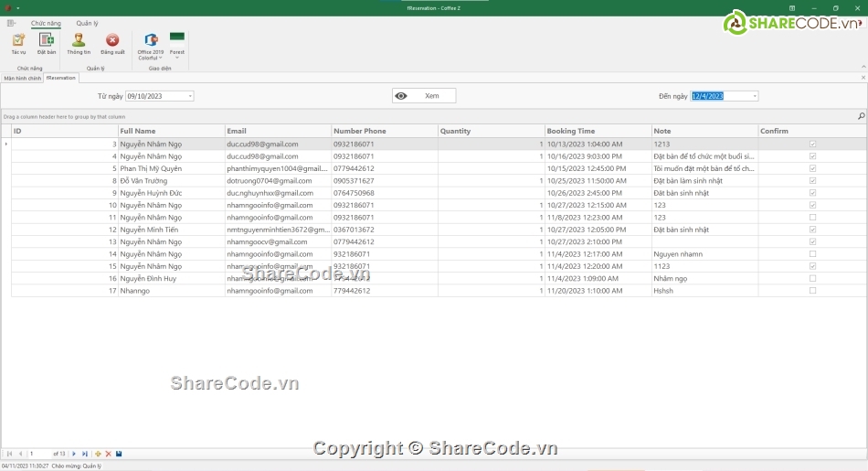Expand the Đến ngày date picker

point(755,96)
